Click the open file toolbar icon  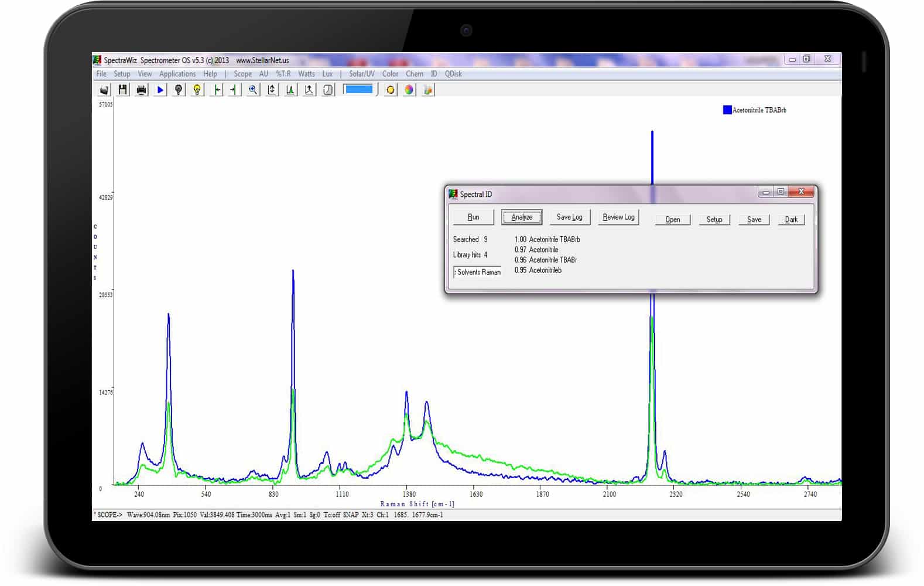(104, 90)
